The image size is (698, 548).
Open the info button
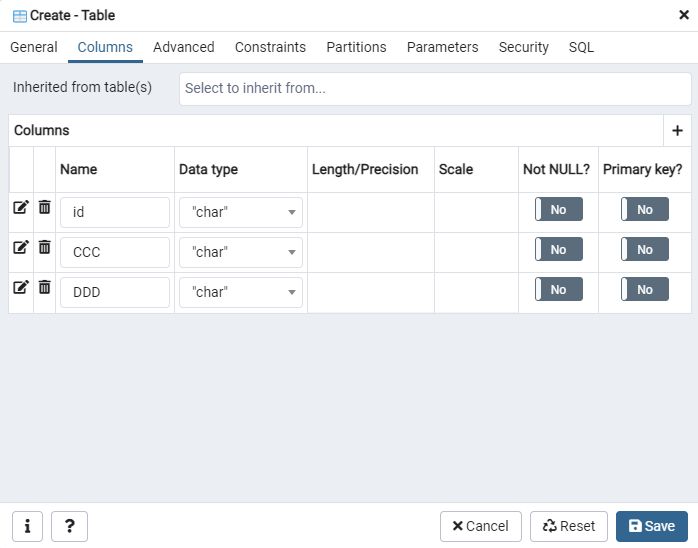[28, 526]
